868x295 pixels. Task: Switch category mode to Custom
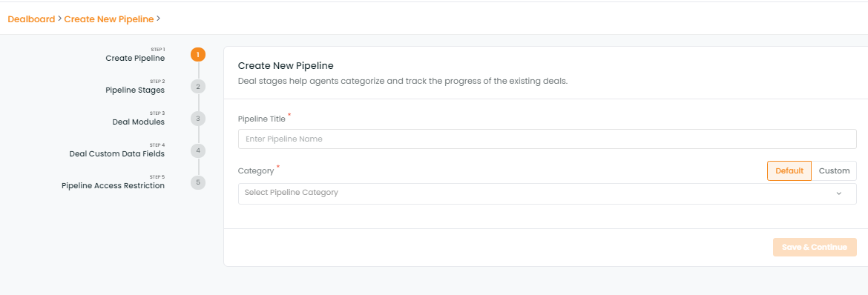pos(834,171)
